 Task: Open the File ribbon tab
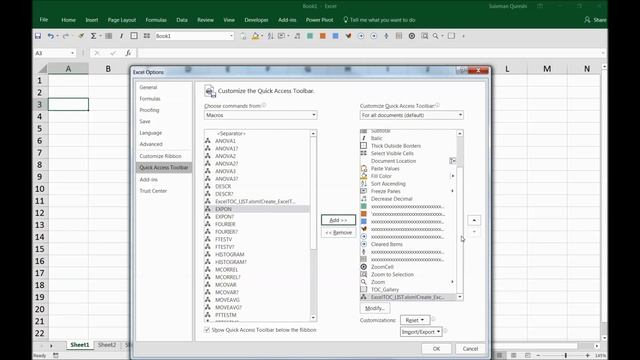pos(44,20)
